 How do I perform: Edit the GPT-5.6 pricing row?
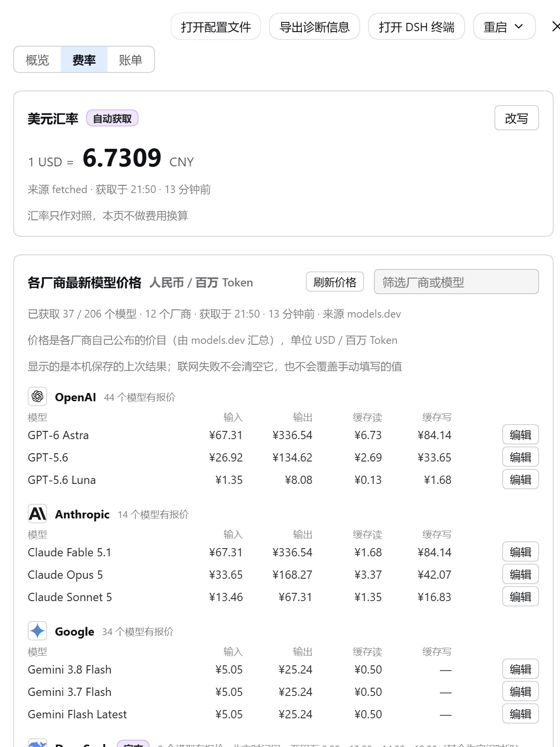[520, 457]
